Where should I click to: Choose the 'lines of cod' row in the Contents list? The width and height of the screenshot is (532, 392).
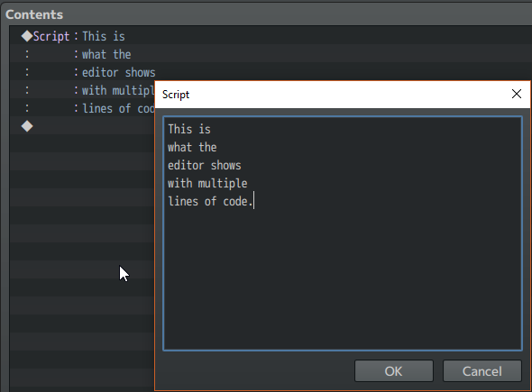(x=82, y=108)
